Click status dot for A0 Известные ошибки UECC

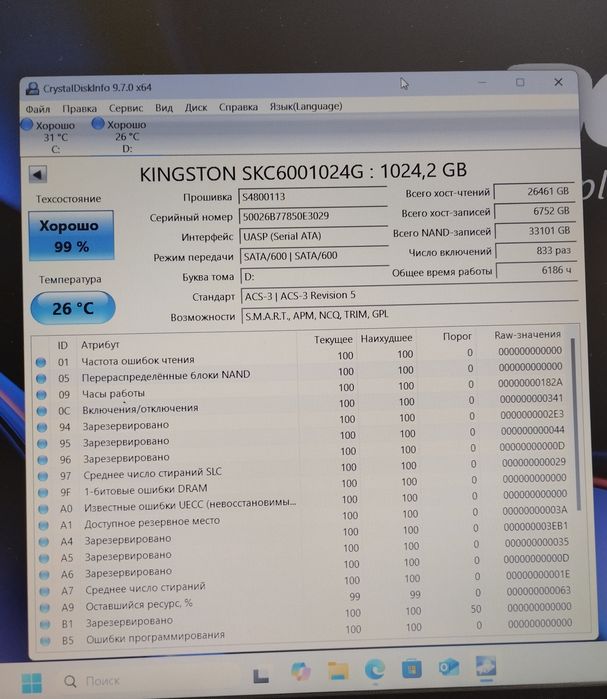(43, 509)
